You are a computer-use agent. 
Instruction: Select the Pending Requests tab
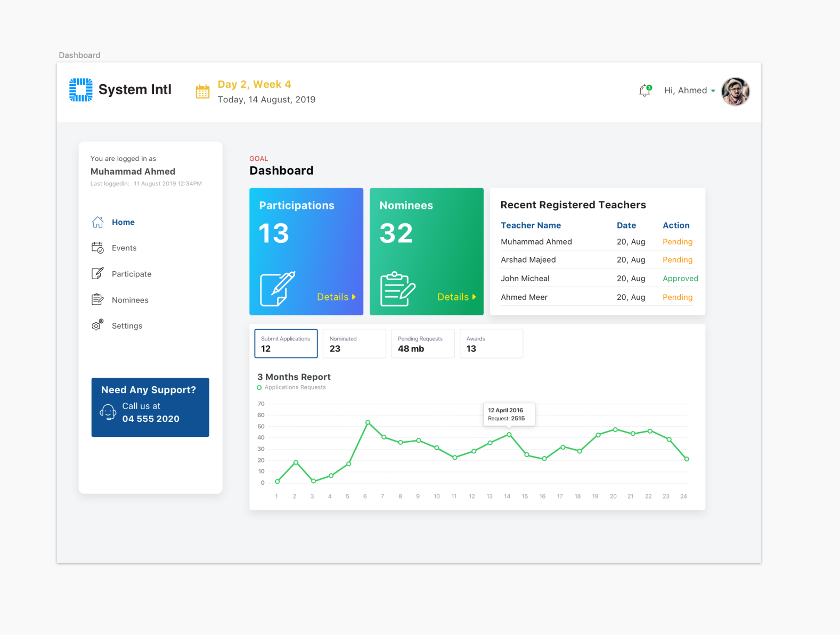click(x=423, y=344)
